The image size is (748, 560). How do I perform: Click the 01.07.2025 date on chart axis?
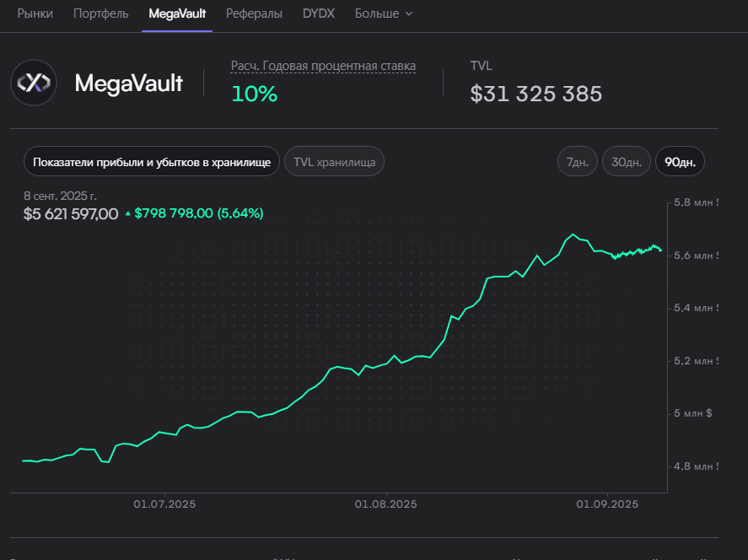point(164,504)
